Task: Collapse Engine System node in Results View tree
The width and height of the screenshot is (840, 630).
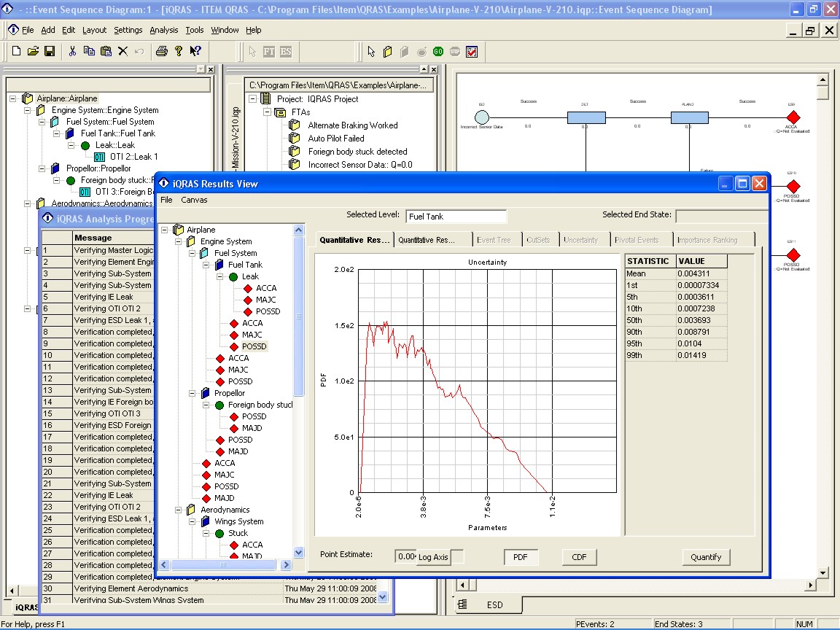Action: (x=179, y=241)
